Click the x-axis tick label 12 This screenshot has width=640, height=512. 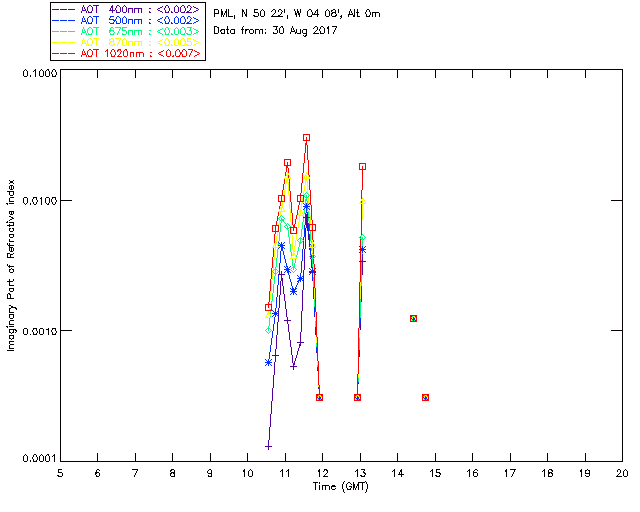322,473
